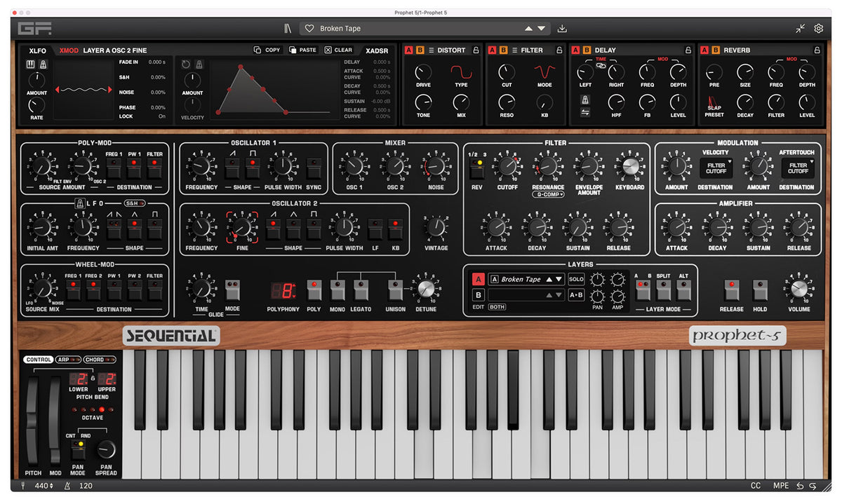The height and width of the screenshot is (504, 842).
Task: Toggle Oscillator 1 SYNC switch
Action: pyautogui.click(x=313, y=168)
